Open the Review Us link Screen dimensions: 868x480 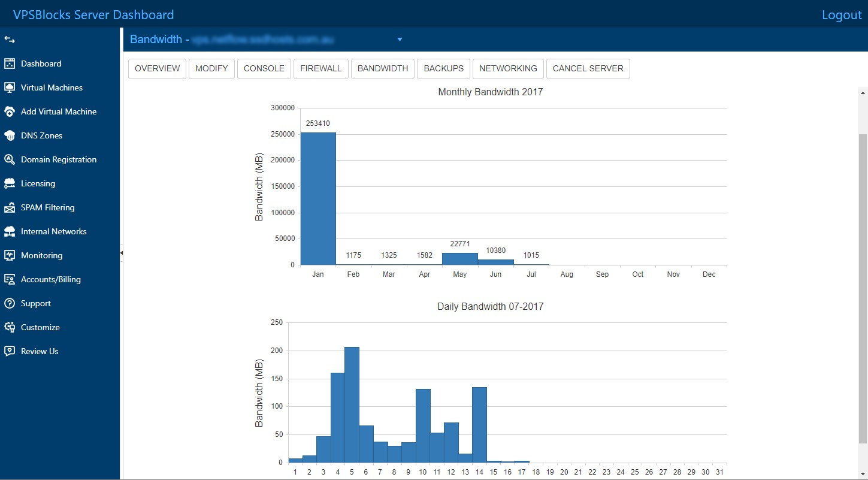click(40, 351)
